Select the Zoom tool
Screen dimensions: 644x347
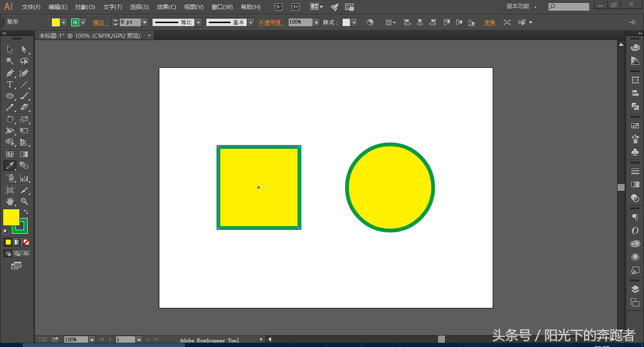click(x=24, y=201)
